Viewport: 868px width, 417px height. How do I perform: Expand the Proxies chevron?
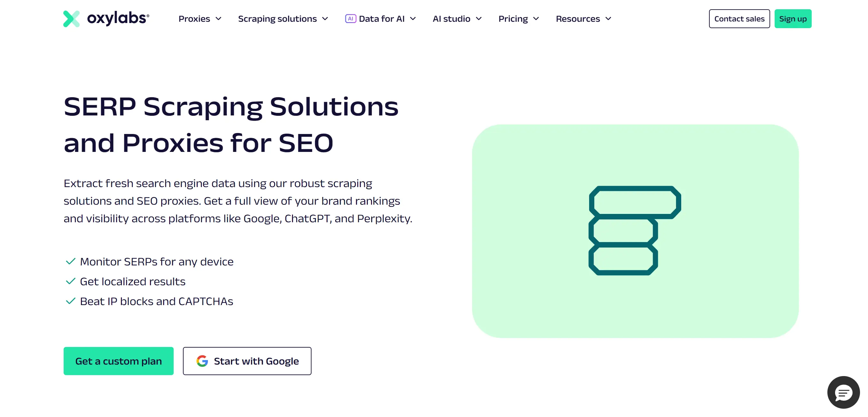218,19
